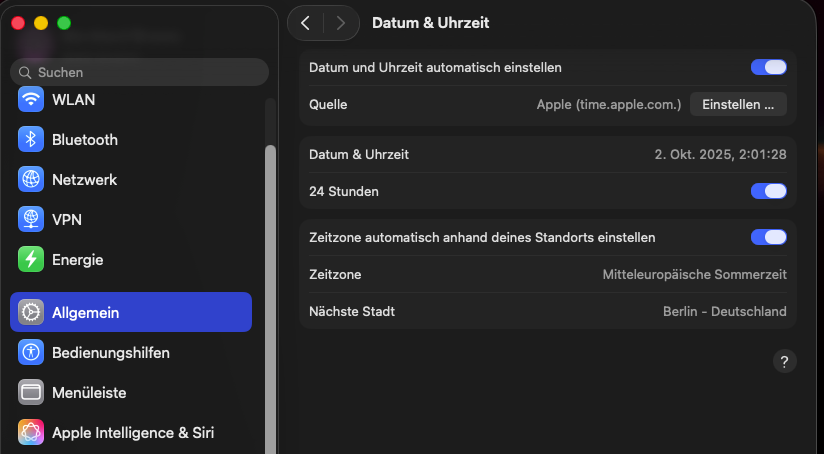
Task: Click the forward chevron navigation button
Action: click(x=341, y=23)
